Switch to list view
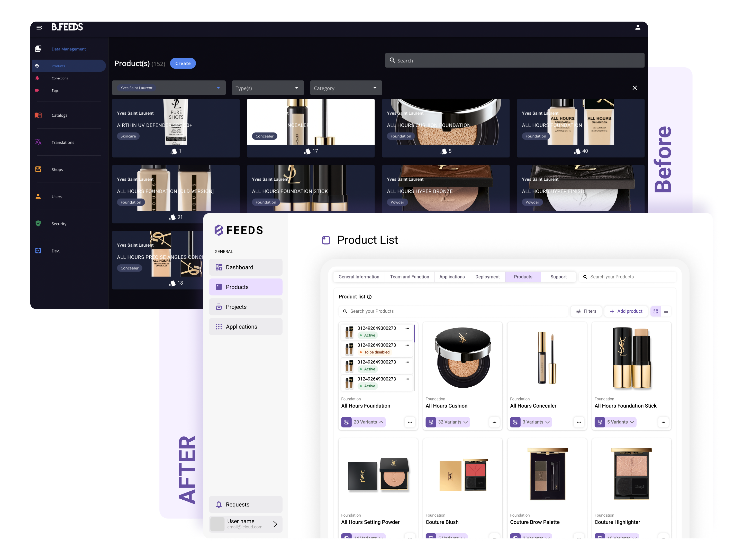The image size is (743, 560). coord(666,312)
